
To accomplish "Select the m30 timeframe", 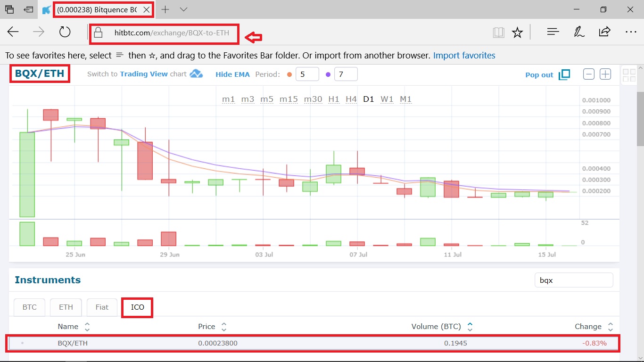I will pyautogui.click(x=313, y=99).
